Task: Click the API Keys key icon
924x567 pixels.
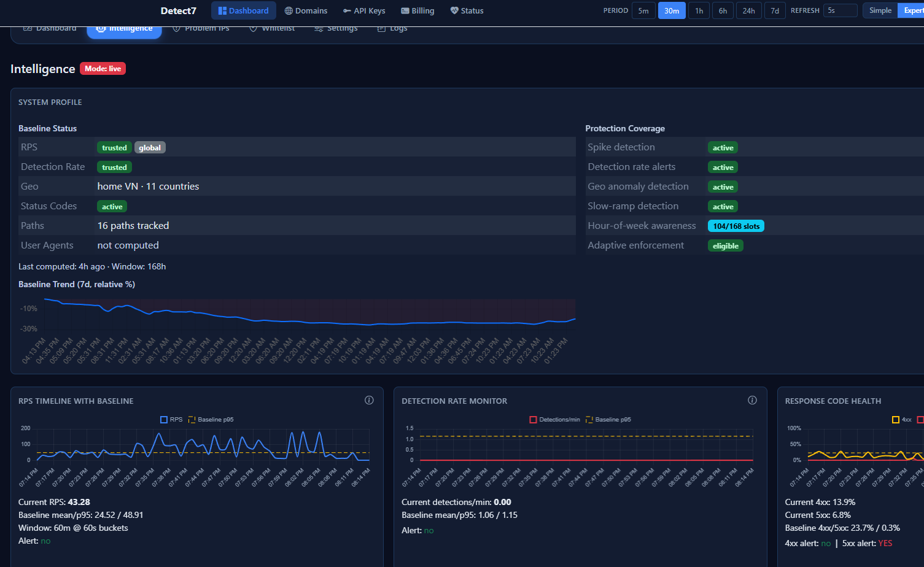Action: [x=347, y=10]
